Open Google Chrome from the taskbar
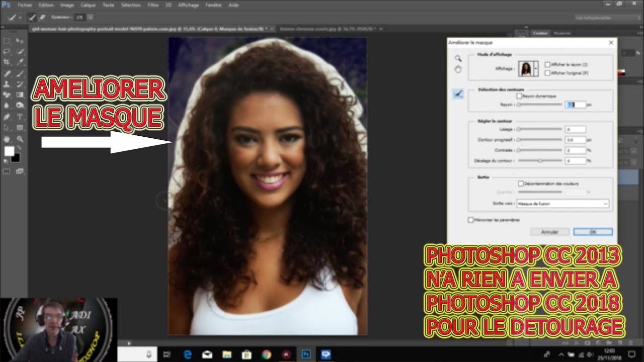The width and height of the screenshot is (644, 362). [x=267, y=354]
